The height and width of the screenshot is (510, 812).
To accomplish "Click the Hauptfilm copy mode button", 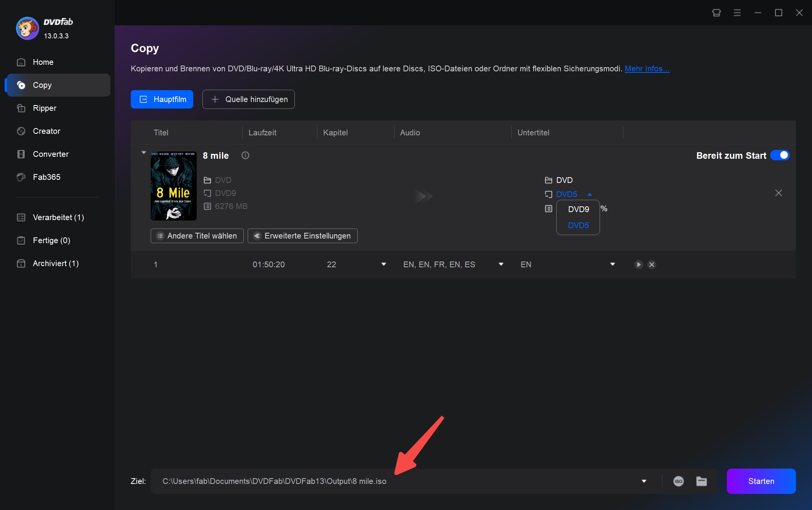I will [x=162, y=99].
